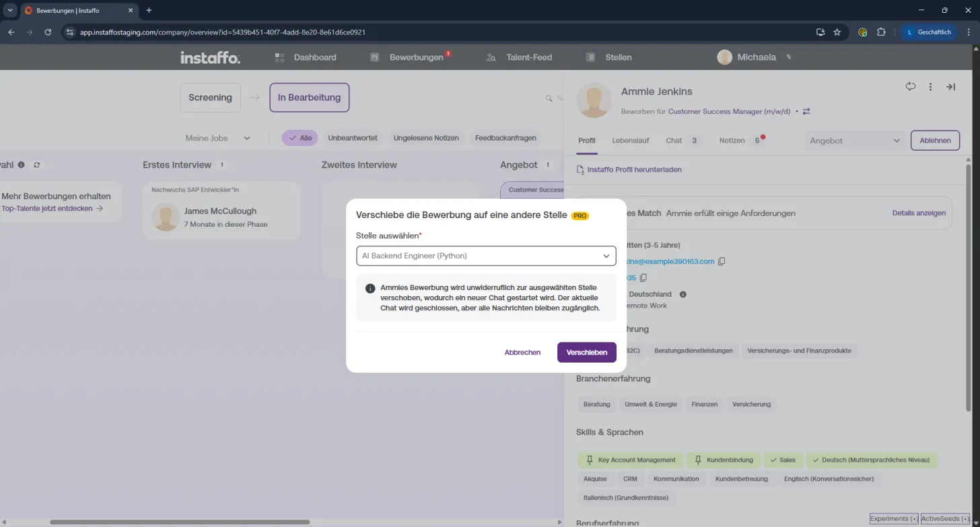Click the move-application arrows icon beside job title
The height and width of the screenshot is (527, 980).
tap(806, 112)
